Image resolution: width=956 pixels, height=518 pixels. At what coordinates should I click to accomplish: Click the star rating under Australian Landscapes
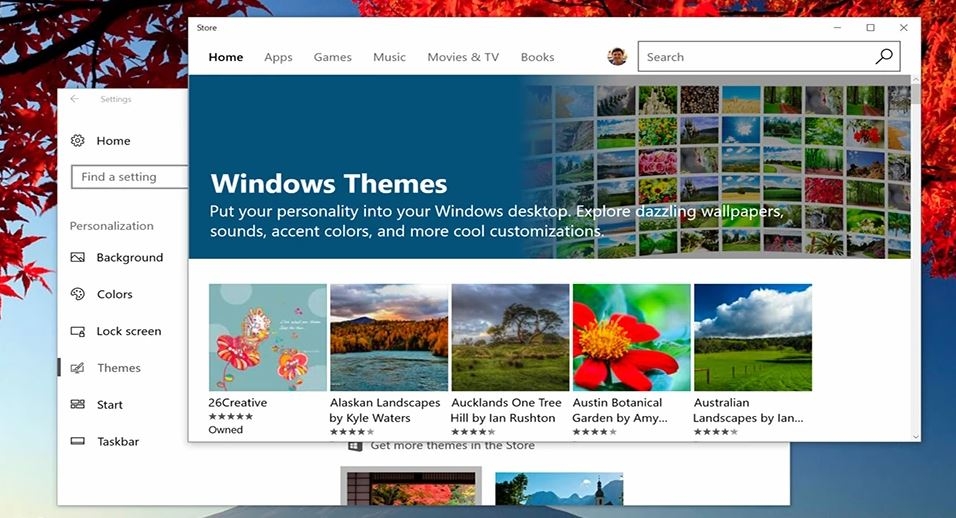716,432
